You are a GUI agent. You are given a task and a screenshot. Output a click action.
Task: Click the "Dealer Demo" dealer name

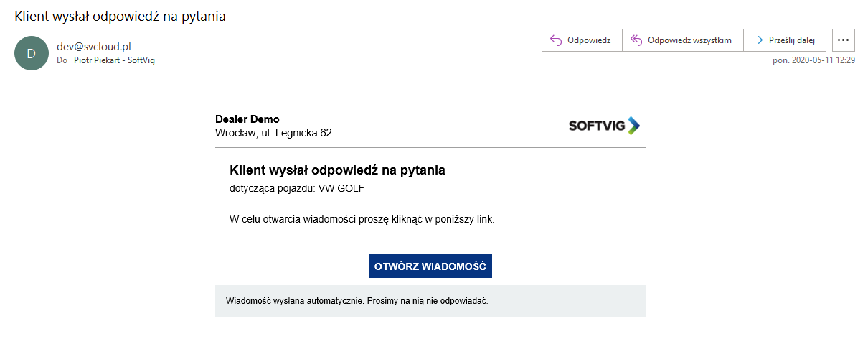(247, 119)
